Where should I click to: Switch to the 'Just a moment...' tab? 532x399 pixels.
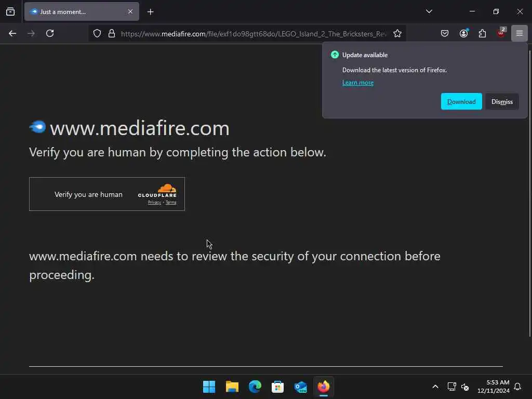coord(82,11)
